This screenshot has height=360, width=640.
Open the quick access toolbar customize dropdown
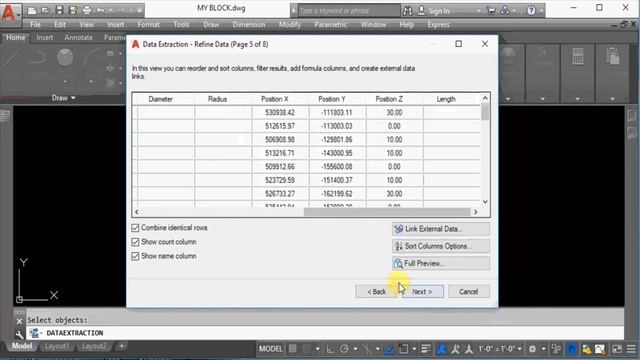pyautogui.click(x=140, y=11)
